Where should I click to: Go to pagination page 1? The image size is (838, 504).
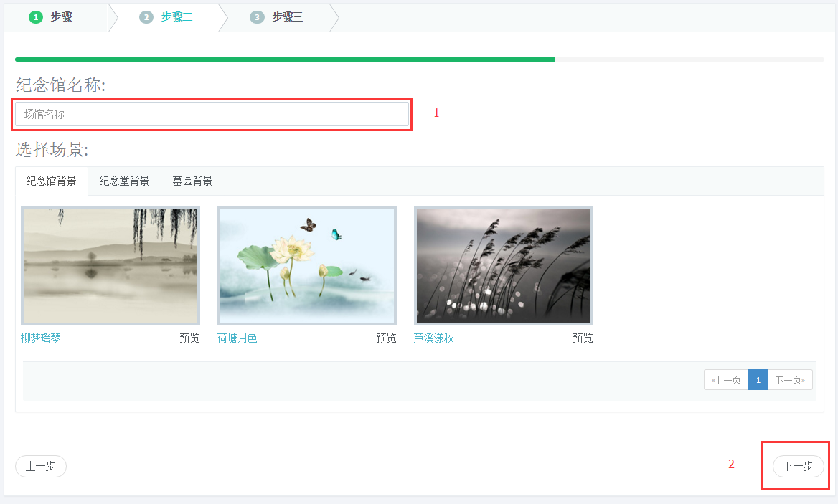(x=758, y=380)
